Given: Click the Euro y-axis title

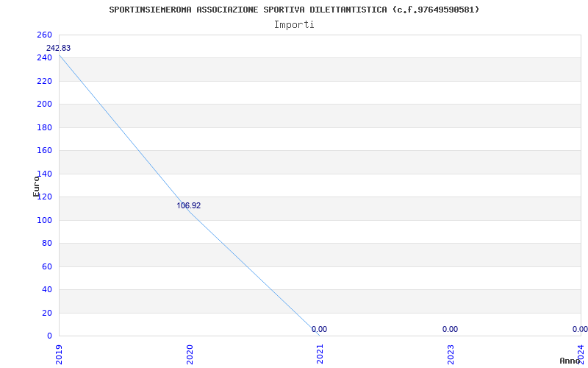Looking at the screenshot, I should point(36,186).
